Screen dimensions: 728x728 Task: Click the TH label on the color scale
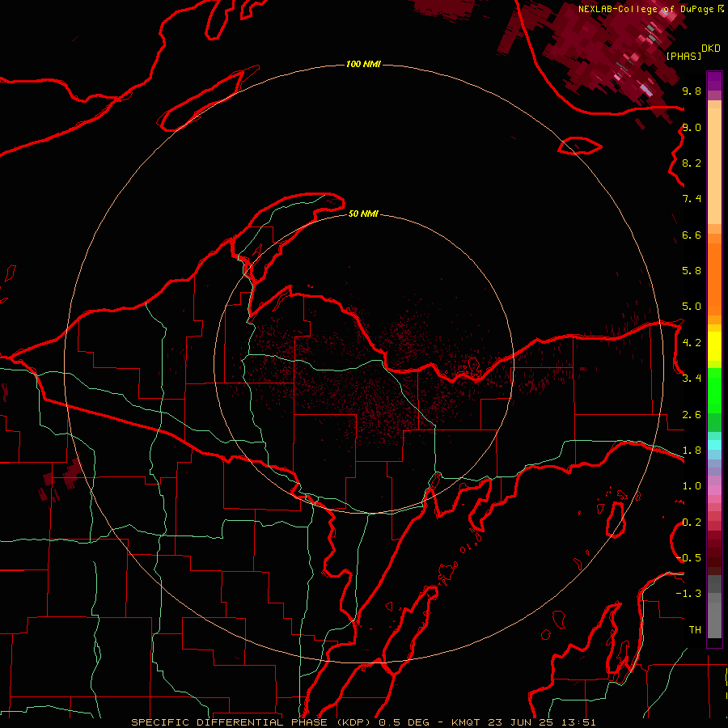pyautogui.click(x=695, y=630)
